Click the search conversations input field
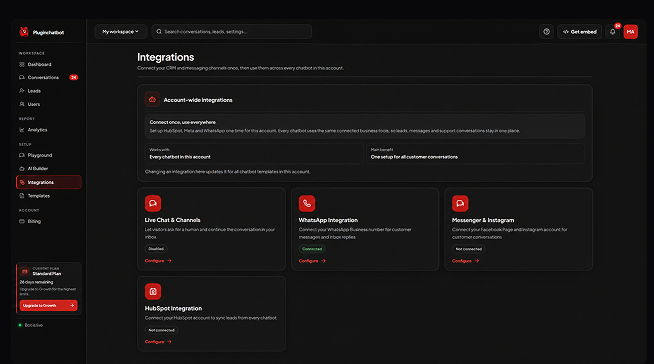The image size is (654, 364). [231, 32]
